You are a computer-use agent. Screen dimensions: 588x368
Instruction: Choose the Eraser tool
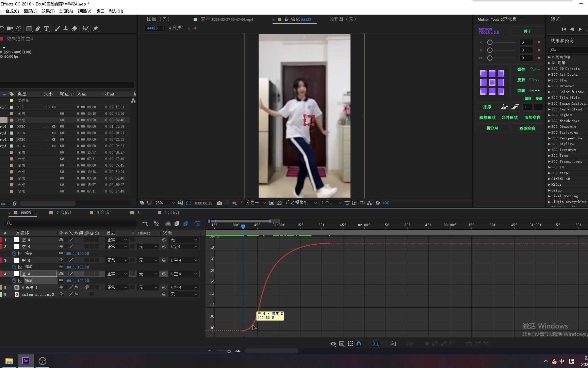pos(74,29)
